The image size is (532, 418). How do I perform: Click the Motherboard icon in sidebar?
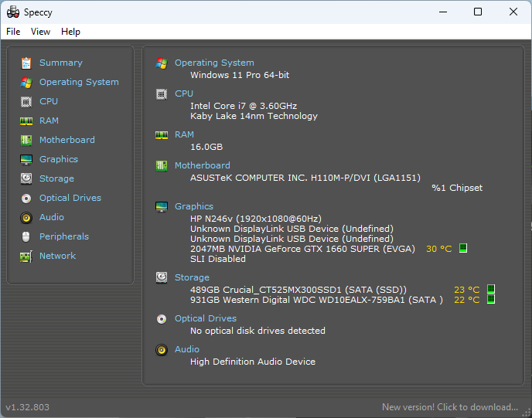point(26,141)
